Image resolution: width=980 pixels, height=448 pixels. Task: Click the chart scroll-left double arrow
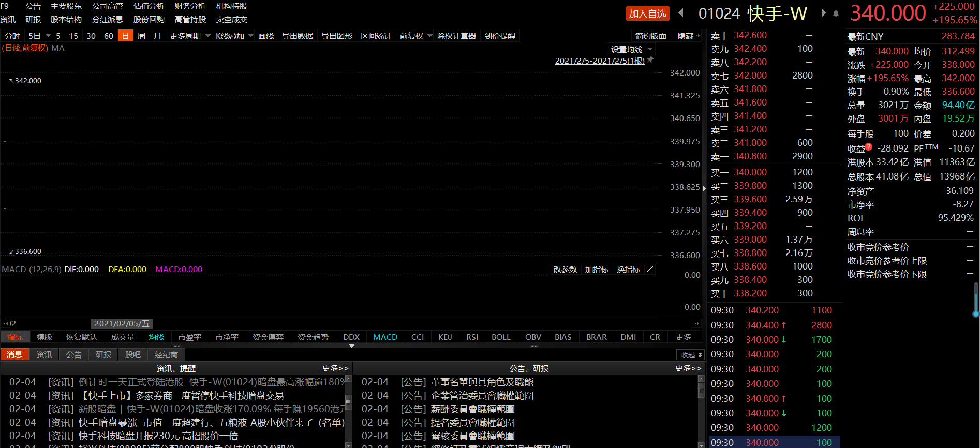coord(6,323)
